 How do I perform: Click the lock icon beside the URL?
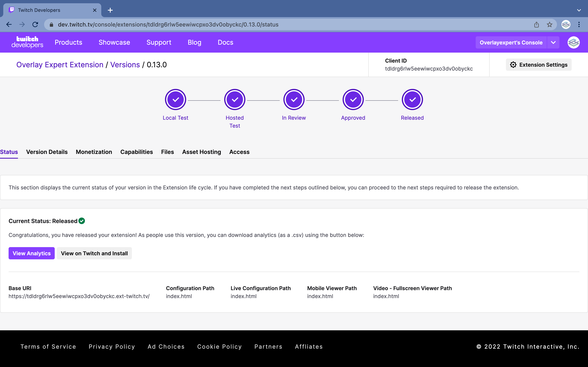coord(51,24)
